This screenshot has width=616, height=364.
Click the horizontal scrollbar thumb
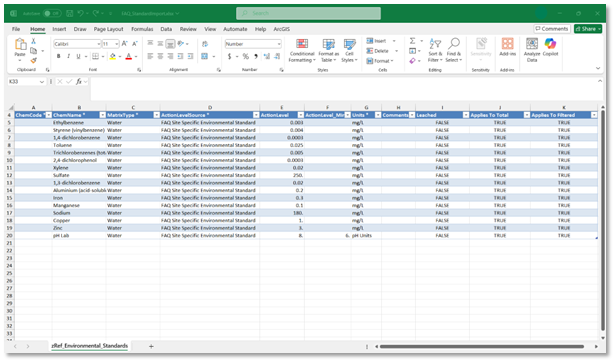(482, 347)
